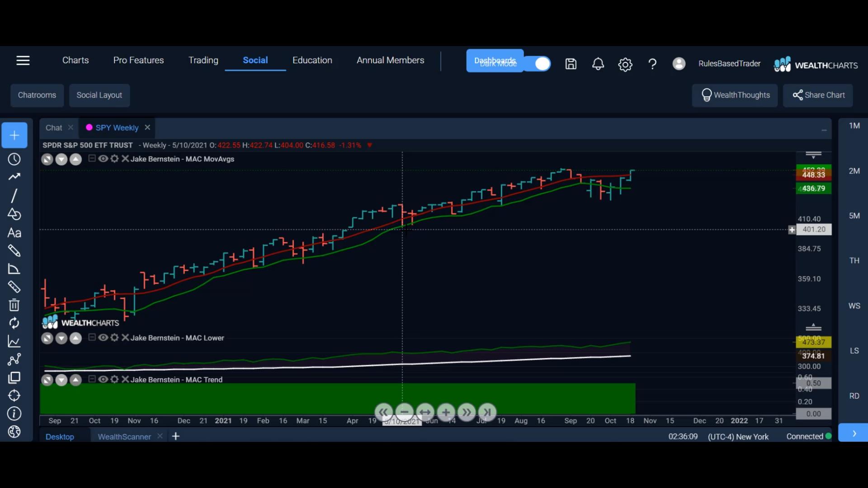Collapse the MAC Trend indicator legend
Screen dimensions: 868x488
(x=92, y=379)
